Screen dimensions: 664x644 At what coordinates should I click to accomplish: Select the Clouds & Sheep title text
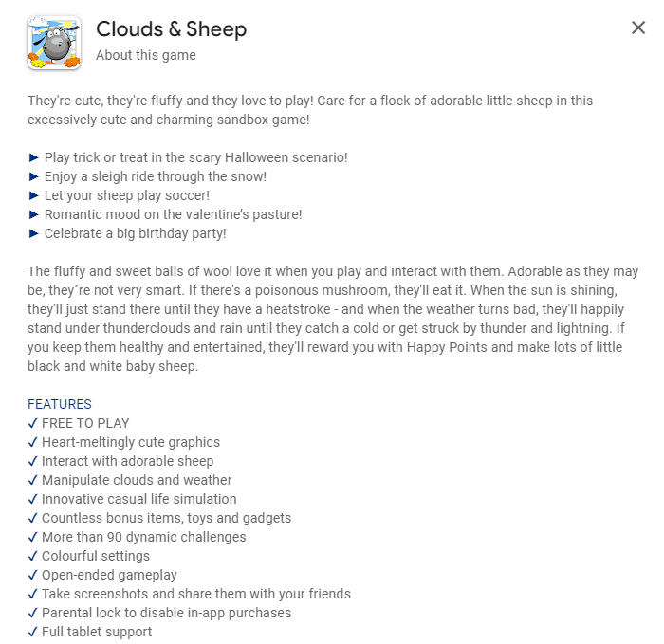tap(171, 29)
